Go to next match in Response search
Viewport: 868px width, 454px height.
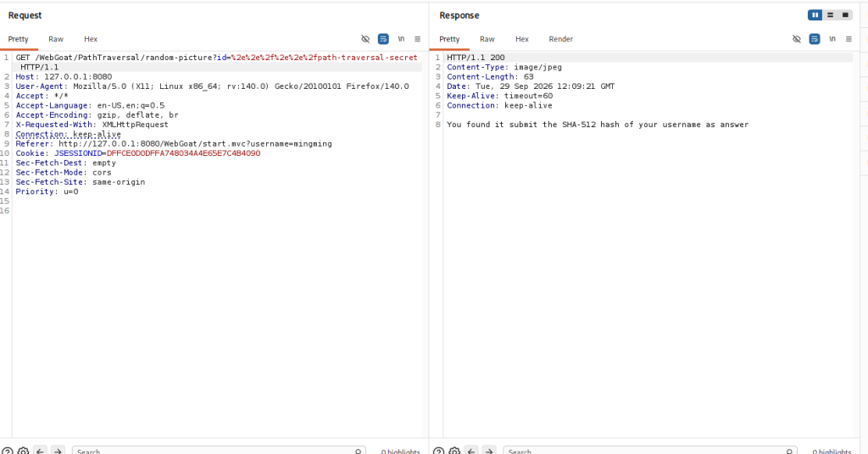(489, 451)
